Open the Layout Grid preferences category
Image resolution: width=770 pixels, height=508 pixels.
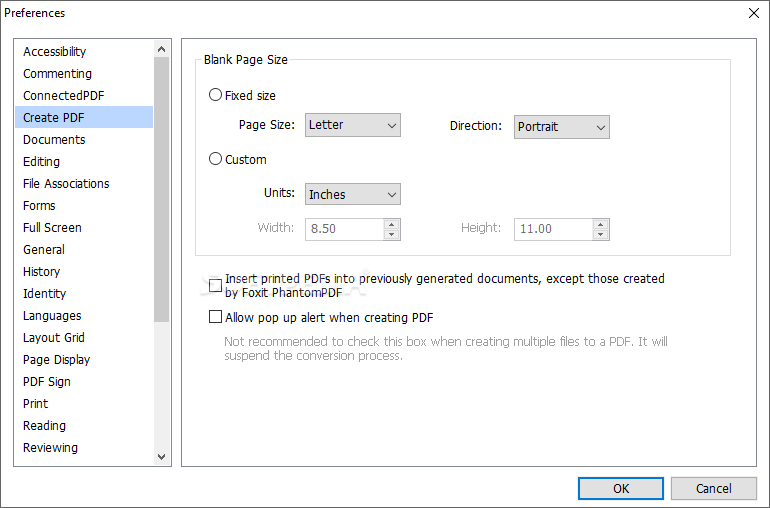(x=84, y=338)
